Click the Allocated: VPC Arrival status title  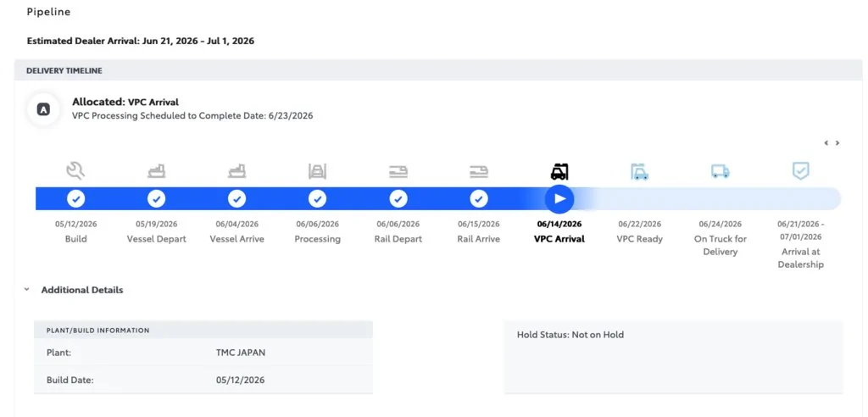pyautogui.click(x=125, y=102)
